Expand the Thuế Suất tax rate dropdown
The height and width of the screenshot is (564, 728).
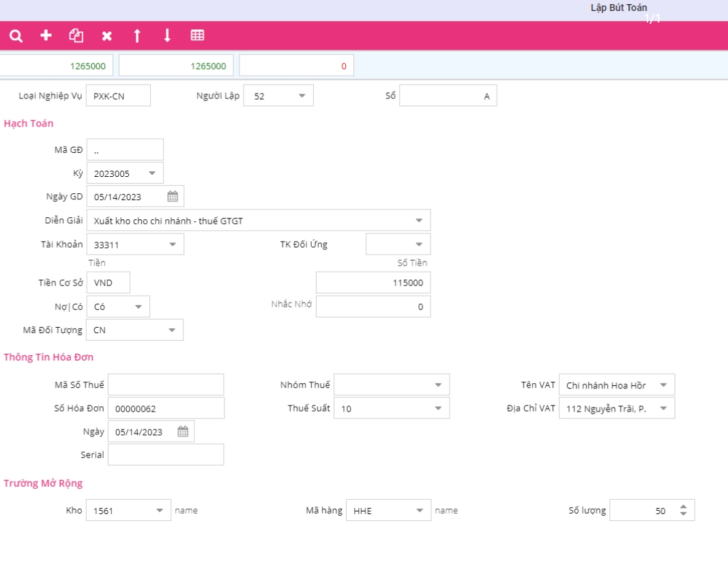437,408
